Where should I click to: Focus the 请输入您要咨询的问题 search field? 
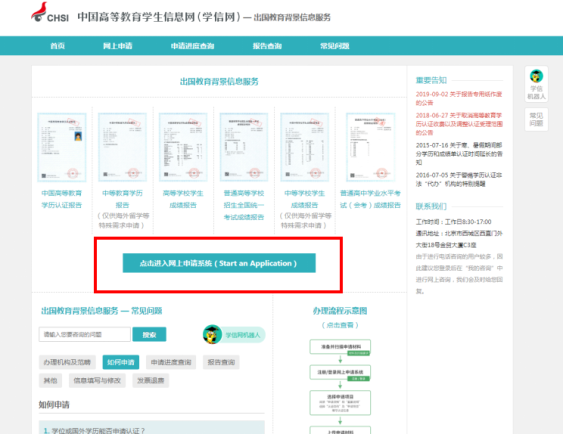click(x=85, y=334)
